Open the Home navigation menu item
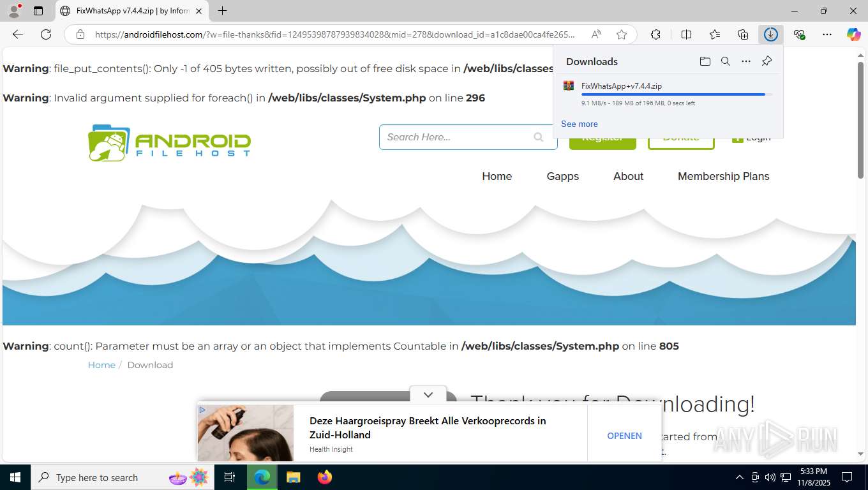Viewport: 868px width, 490px height. pos(497,176)
